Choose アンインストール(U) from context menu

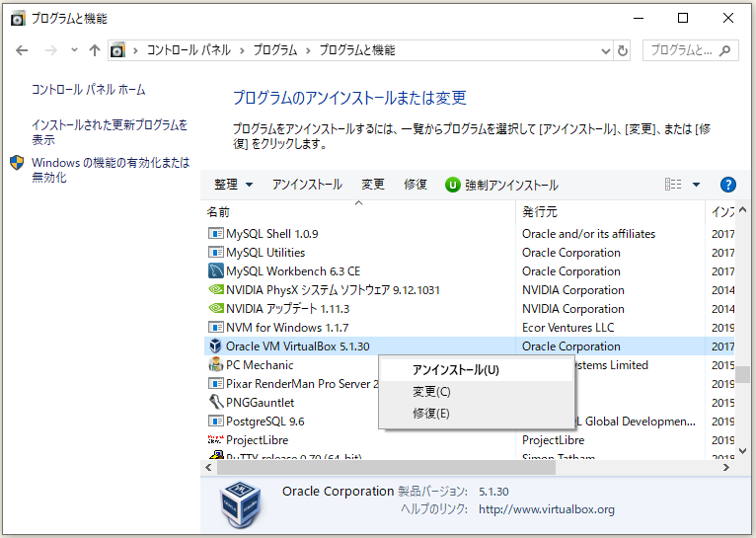pyautogui.click(x=476, y=370)
